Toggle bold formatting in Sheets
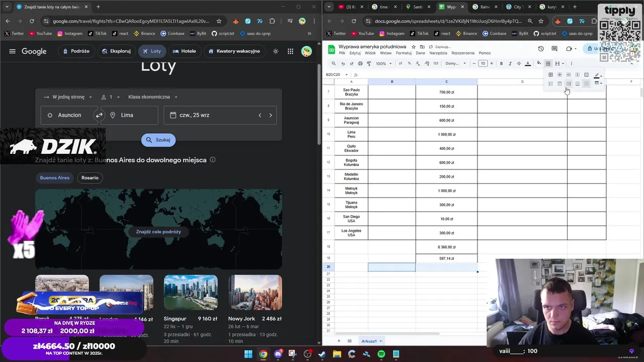The width and height of the screenshot is (644, 362). (501, 63)
